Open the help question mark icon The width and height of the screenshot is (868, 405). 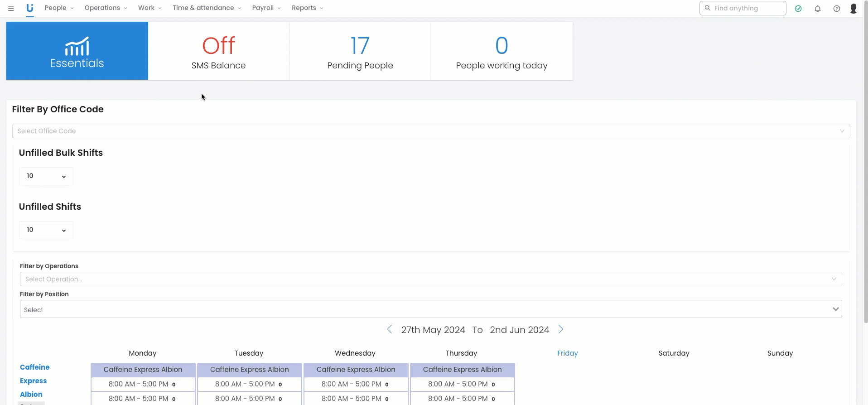837,9
